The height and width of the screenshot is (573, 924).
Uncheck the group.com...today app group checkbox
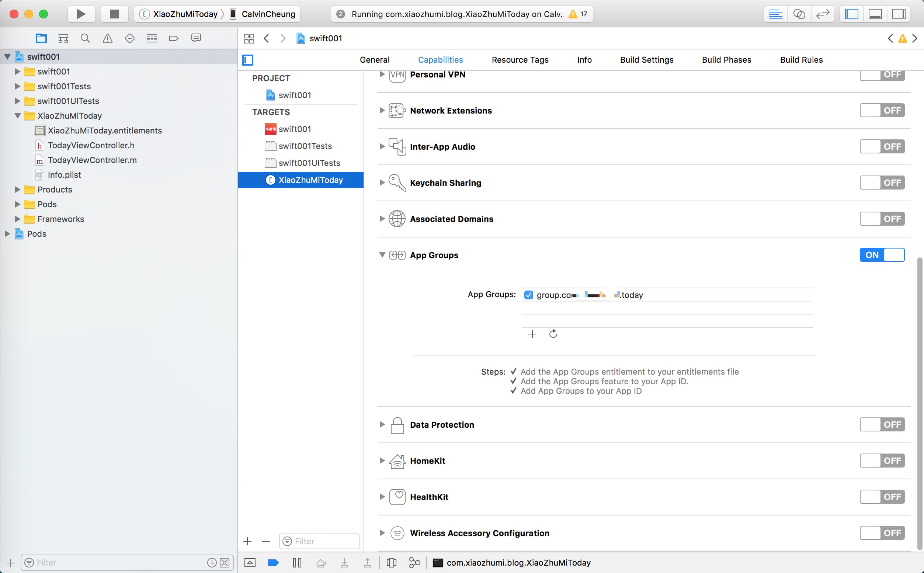[x=528, y=295]
